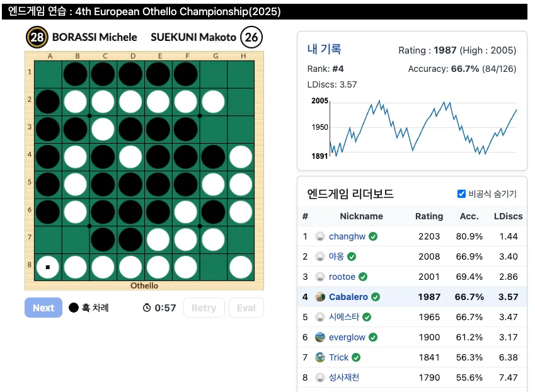Click the Retry button
The image size is (535, 392).
tap(204, 308)
